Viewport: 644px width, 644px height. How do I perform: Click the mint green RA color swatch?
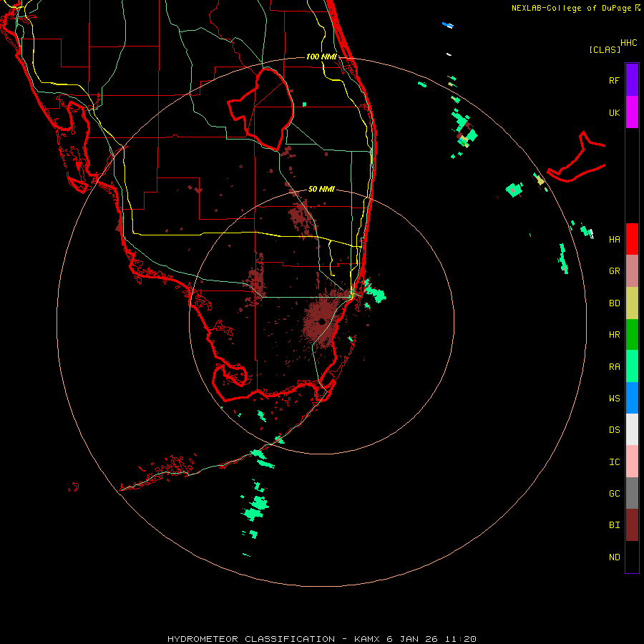pyautogui.click(x=632, y=366)
